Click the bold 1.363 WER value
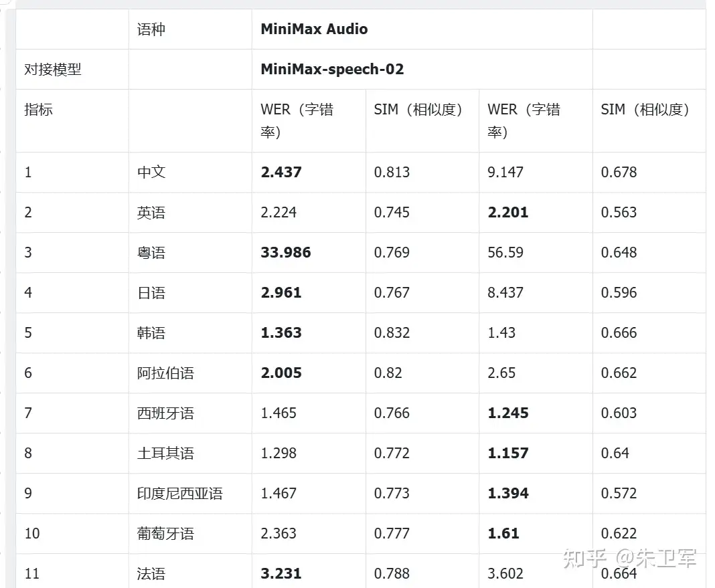The width and height of the screenshot is (715, 588). [x=281, y=332]
